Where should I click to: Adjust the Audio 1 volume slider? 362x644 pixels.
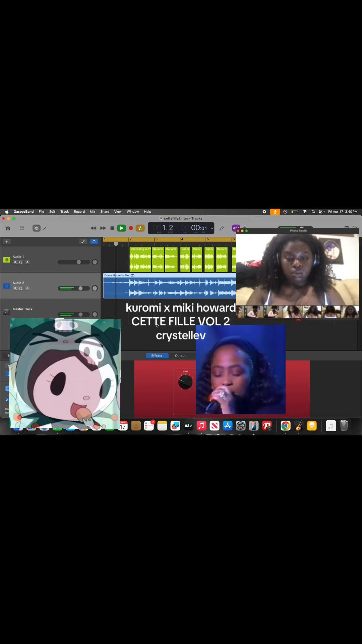74,262
